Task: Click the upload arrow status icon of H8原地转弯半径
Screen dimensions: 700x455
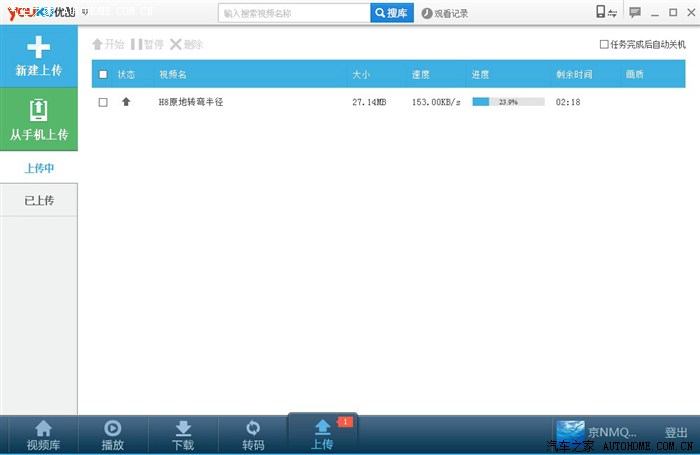Action: click(x=126, y=102)
